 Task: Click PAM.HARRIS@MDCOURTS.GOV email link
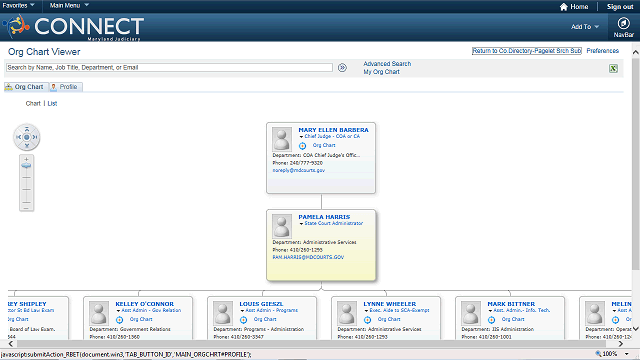tap(308, 257)
